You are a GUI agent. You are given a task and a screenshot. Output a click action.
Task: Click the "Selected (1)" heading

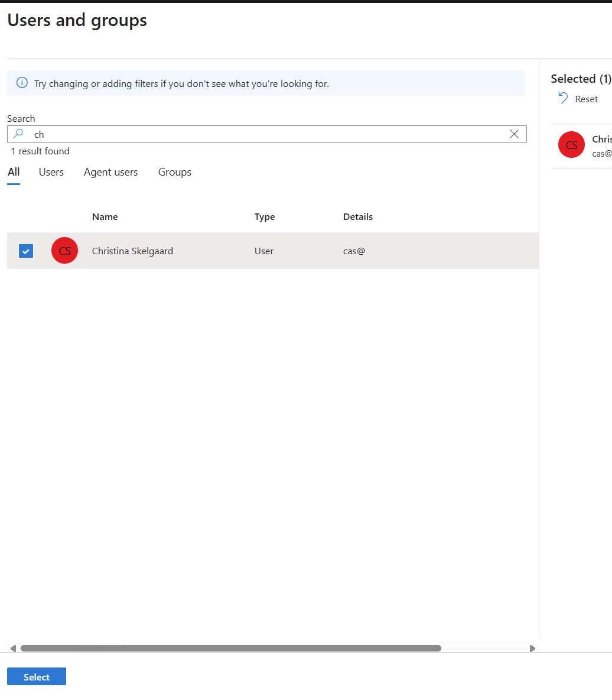click(581, 79)
